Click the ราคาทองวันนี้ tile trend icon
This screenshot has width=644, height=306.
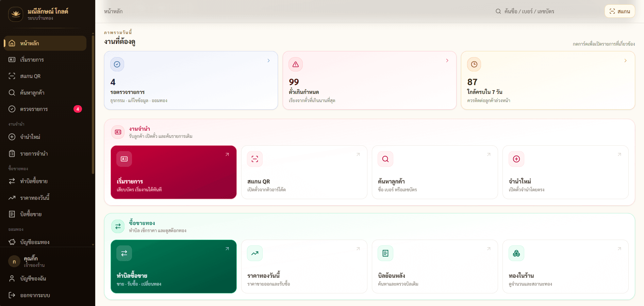(x=255, y=253)
